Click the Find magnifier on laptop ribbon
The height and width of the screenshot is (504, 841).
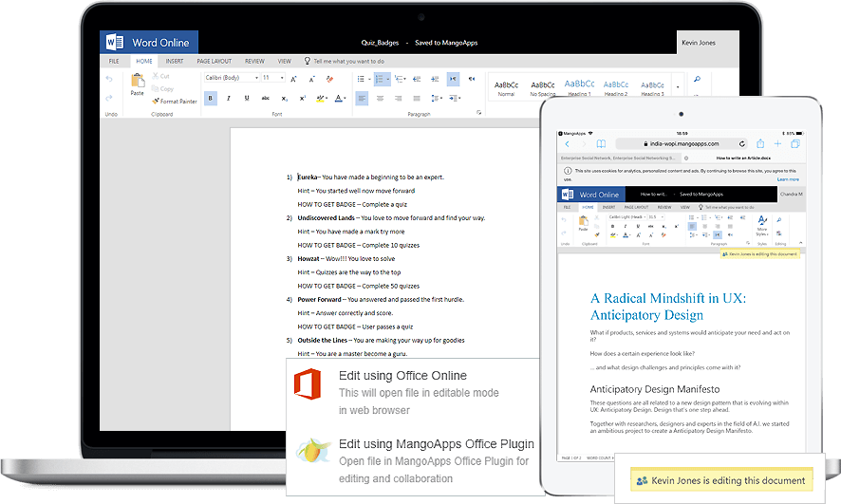[697, 79]
